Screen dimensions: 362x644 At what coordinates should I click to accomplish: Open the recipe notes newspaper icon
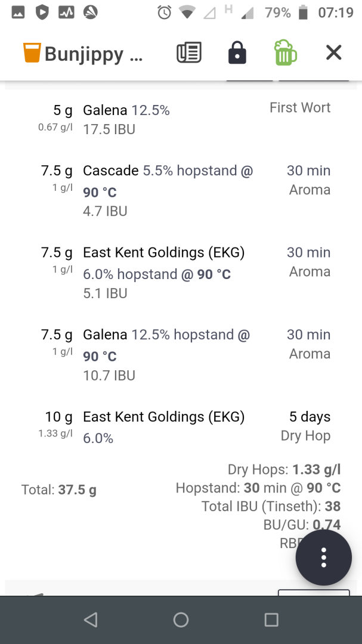189,53
